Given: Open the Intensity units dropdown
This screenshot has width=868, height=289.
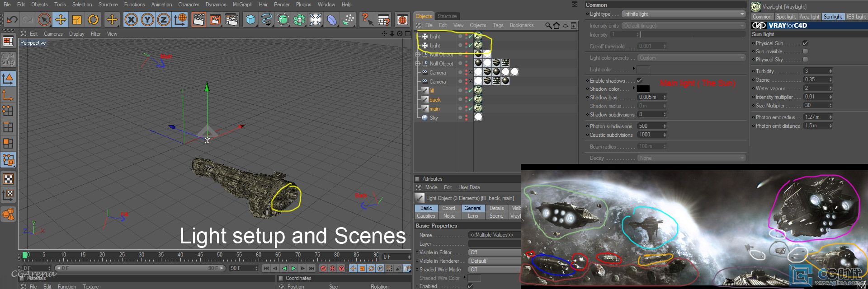Looking at the screenshot, I should (683, 26).
